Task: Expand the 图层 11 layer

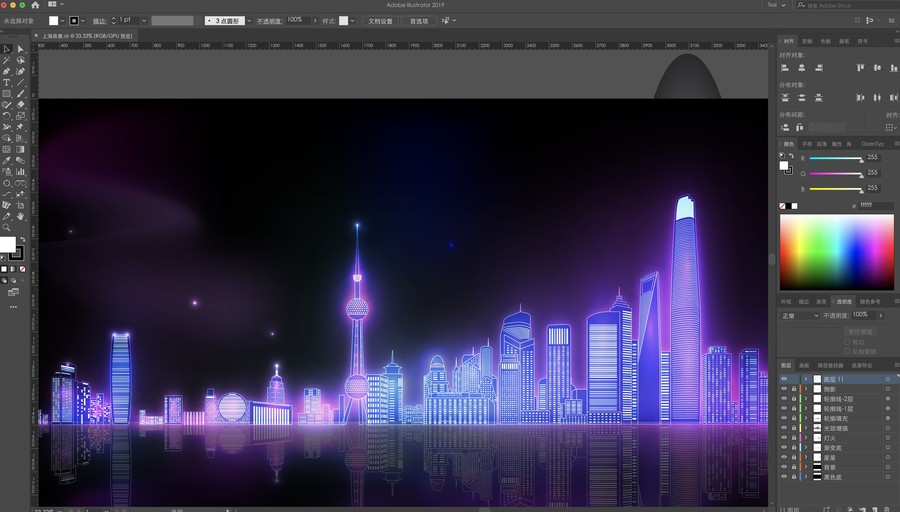Action: [806, 379]
